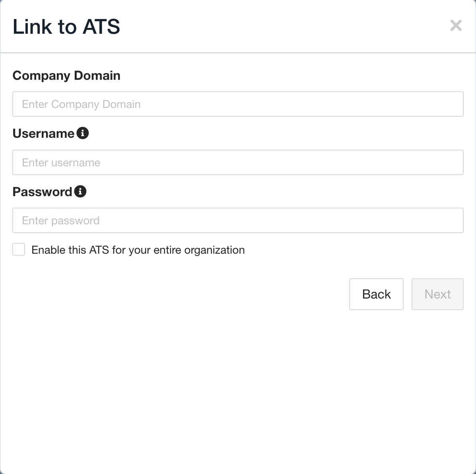Focus the Enter username field
Screen dimensions: 476x474
tap(238, 162)
